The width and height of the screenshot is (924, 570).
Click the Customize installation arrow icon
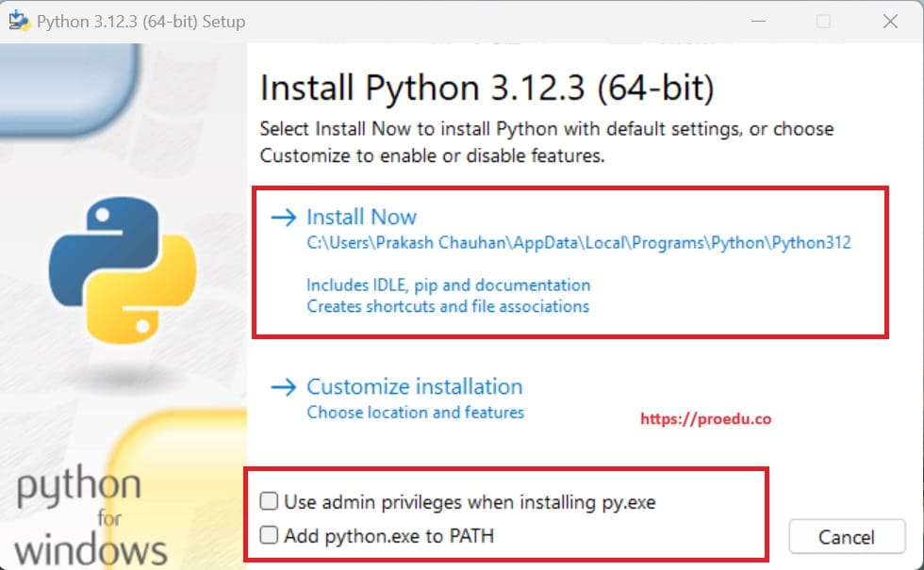click(284, 387)
